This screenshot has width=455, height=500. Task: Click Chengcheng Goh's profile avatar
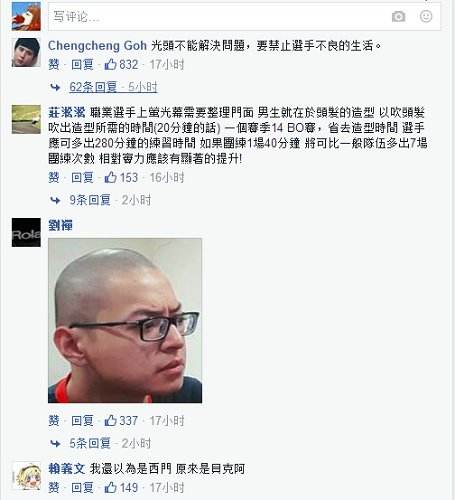(26, 52)
